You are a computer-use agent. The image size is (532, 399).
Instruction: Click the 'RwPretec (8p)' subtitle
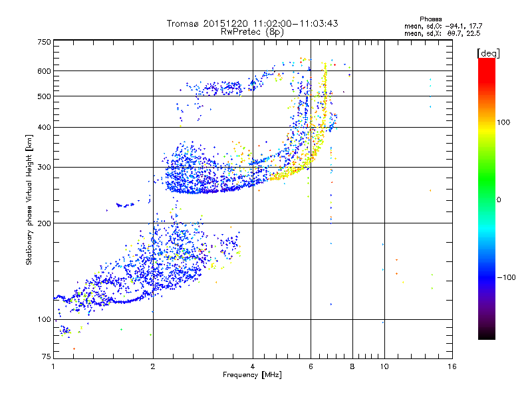(x=252, y=32)
